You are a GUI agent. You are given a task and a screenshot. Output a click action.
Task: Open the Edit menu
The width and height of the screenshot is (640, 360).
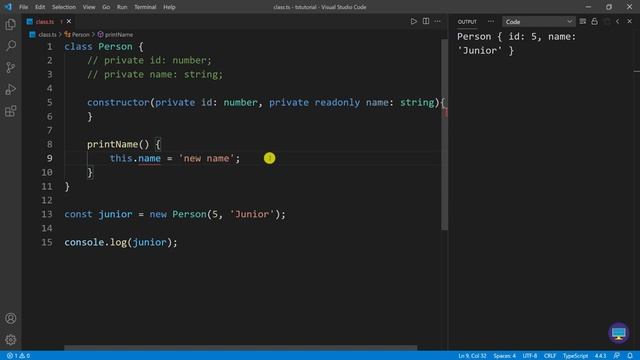[x=40, y=7]
